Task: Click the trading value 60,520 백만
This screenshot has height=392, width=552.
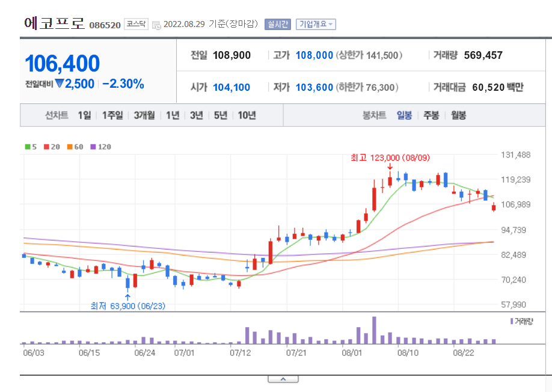Action: [498, 87]
